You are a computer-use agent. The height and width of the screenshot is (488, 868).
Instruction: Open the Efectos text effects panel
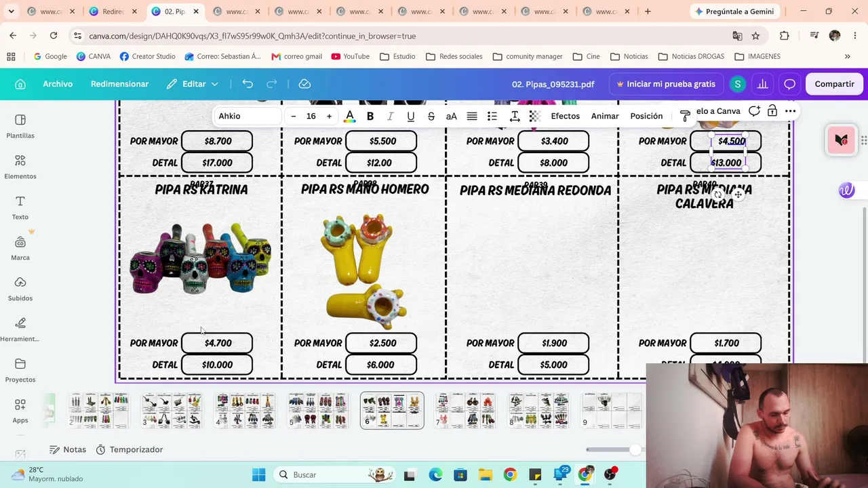pos(566,117)
